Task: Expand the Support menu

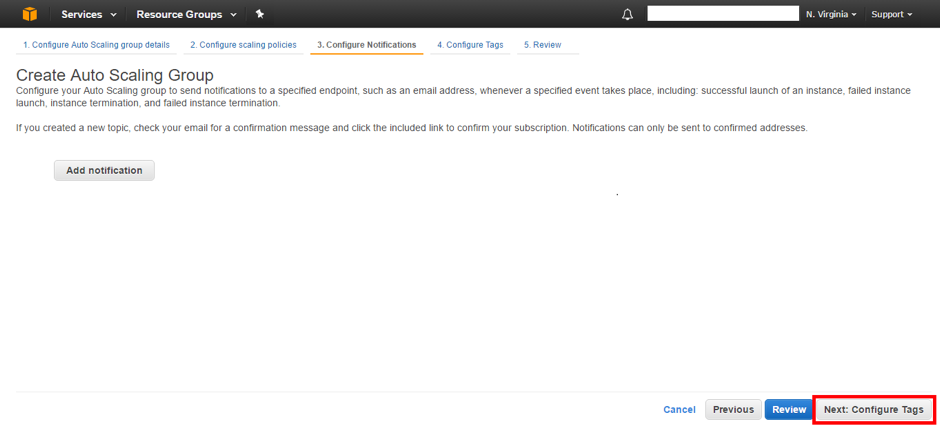Action: tap(891, 14)
